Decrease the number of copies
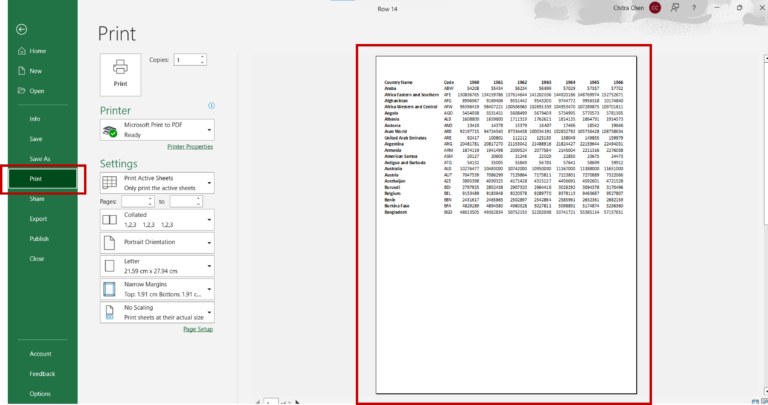 pyautogui.click(x=202, y=63)
